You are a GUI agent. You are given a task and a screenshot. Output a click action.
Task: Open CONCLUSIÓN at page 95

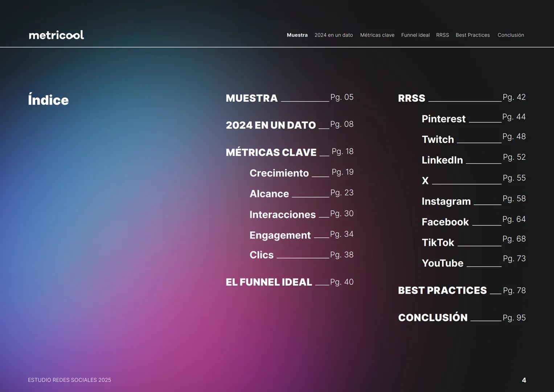pyautogui.click(x=432, y=317)
